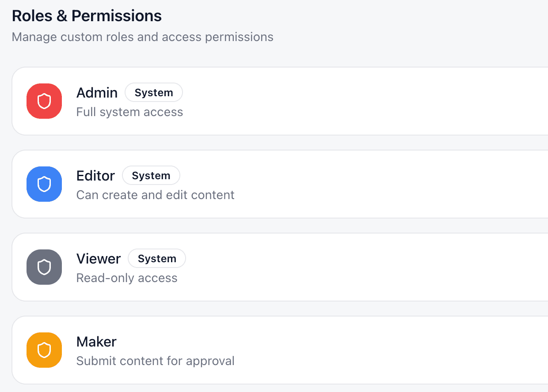Click the red Admin shield icon
The height and width of the screenshot is (392, 548).
[44, 101]
